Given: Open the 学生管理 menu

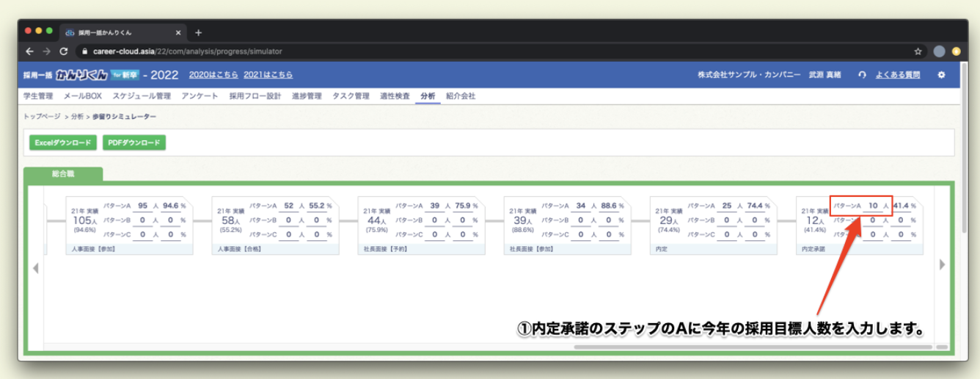Looking at the screenshot, I should [x=38, y=96].
